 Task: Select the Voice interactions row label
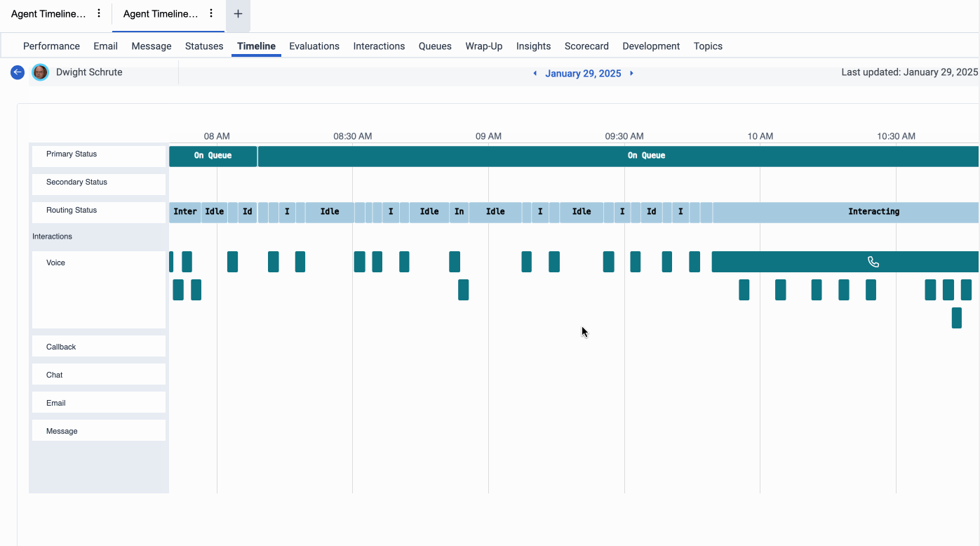tap(56, 262)
